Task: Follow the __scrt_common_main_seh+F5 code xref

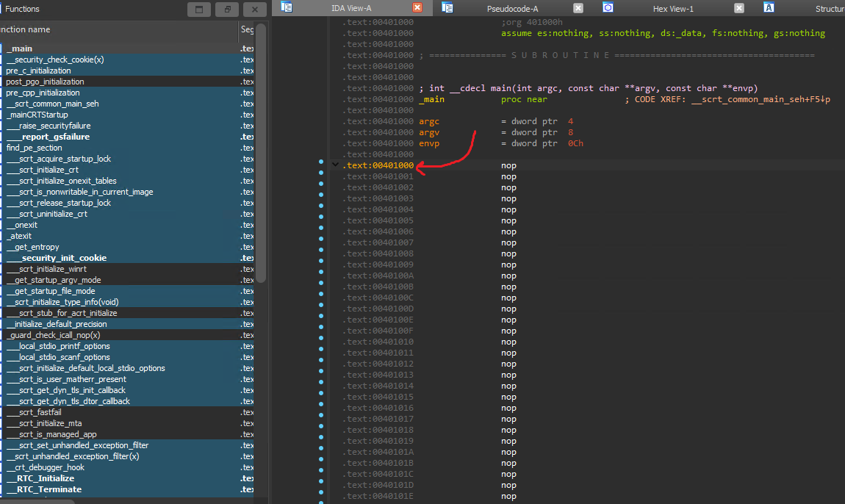Action: pyautogui.click(x=760, y=99)
